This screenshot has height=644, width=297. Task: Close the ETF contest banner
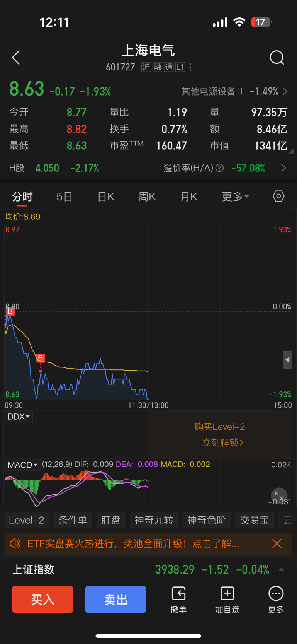pos(277,543)
